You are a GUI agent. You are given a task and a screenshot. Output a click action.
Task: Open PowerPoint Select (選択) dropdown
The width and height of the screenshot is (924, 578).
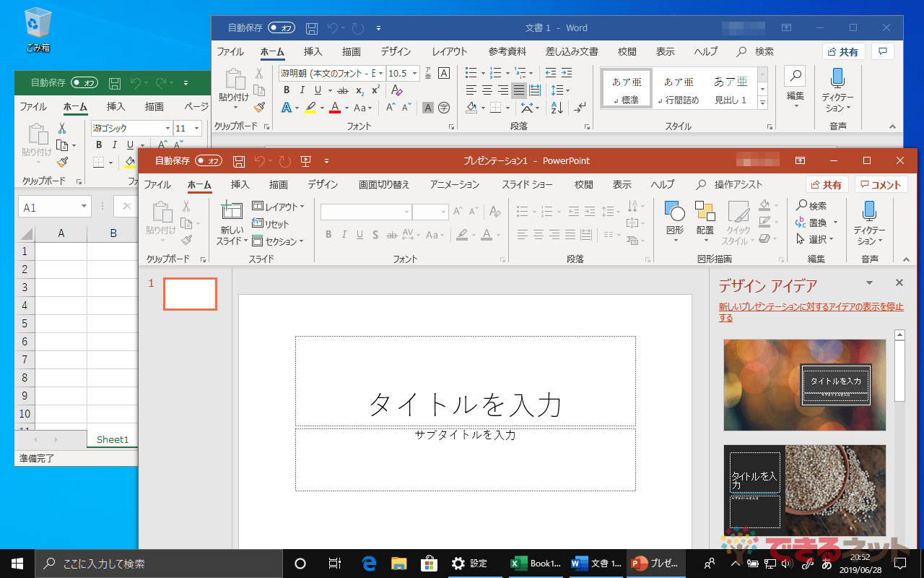click(x=815, y=239)
